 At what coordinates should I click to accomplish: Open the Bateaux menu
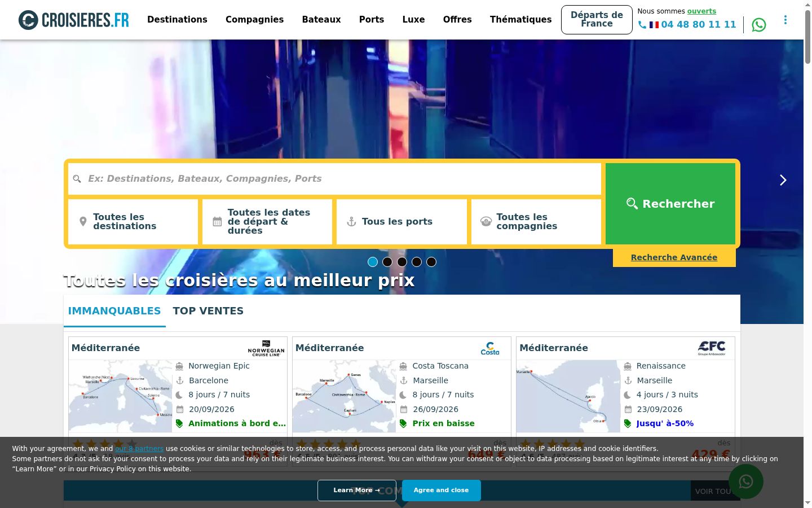(x=321, y=20)
